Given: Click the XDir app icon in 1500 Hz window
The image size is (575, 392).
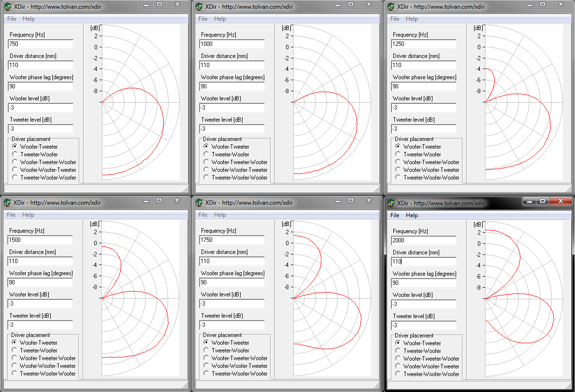Looking at the screenshot, I should [7, 203].
